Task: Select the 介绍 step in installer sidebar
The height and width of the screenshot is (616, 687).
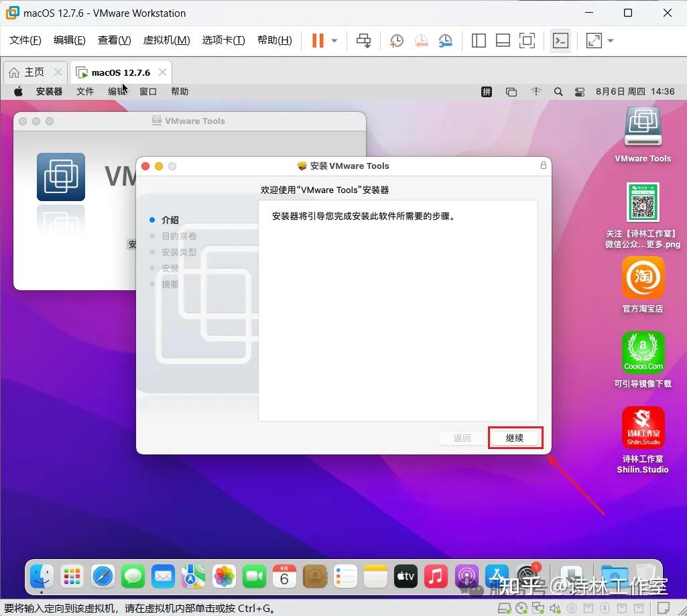Action: coord(170,220)
